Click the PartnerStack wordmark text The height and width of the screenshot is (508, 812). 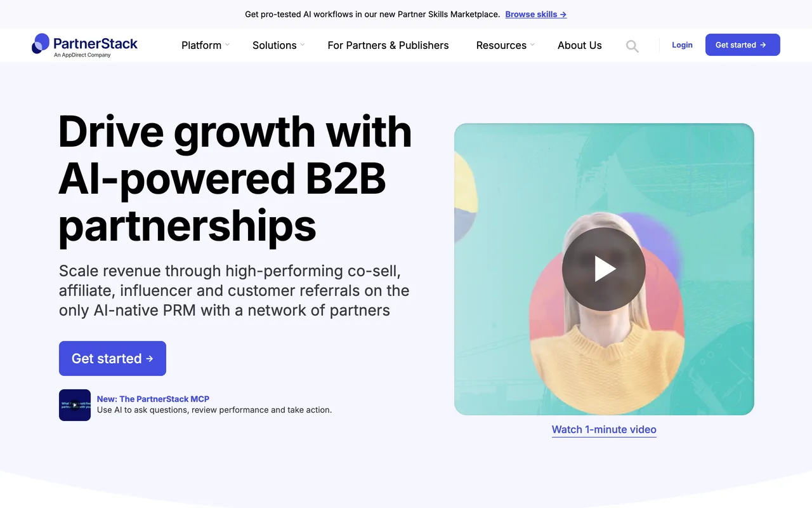pos(96,43)
